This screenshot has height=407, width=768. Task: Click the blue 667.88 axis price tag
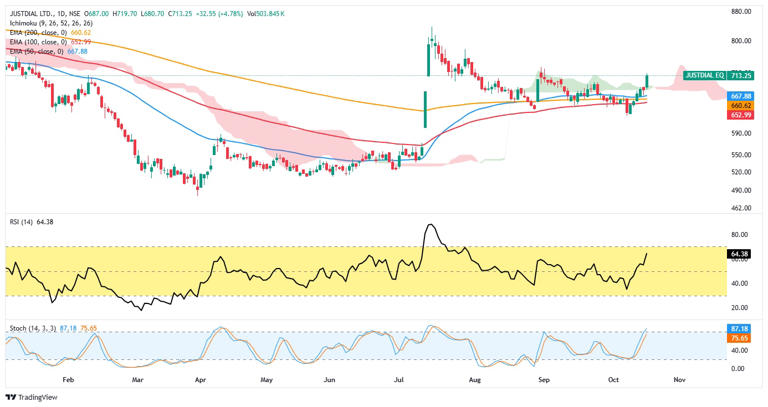coord(741,96)
